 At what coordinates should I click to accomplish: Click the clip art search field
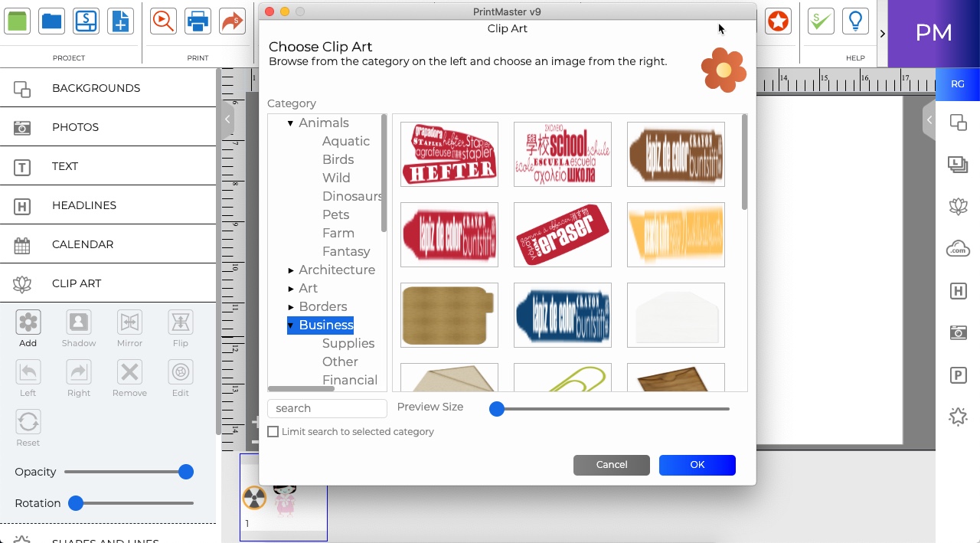(x=327, y=408)
